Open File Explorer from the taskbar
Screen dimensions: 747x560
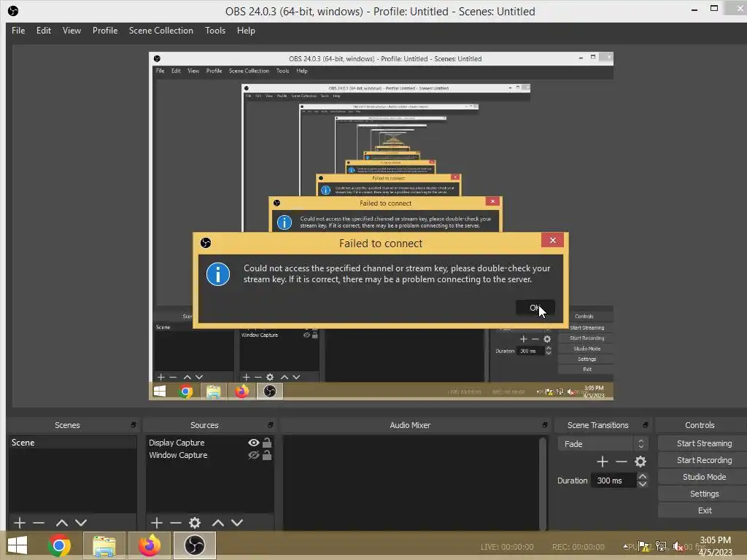(104, 545)
